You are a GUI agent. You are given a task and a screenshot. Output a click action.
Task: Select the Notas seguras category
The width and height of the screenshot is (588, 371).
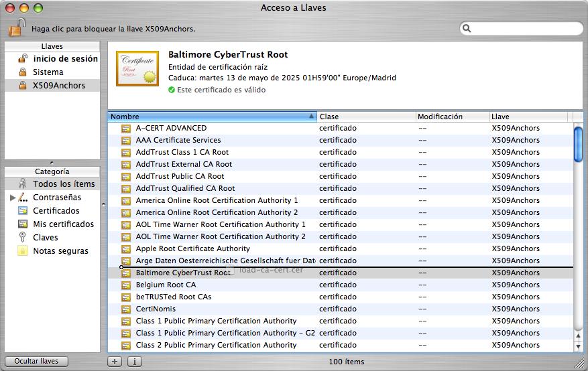click(52, 251)
